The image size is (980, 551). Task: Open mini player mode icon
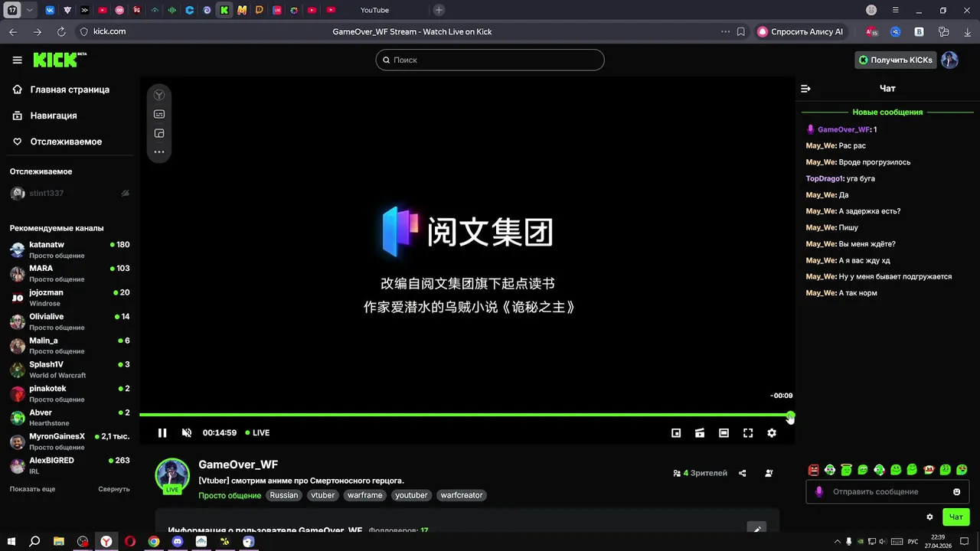676,432
